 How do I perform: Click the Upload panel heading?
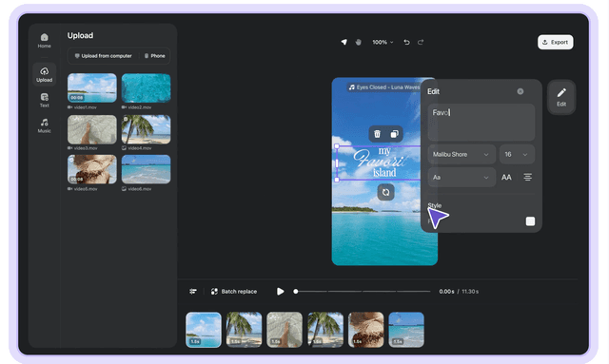80,35
